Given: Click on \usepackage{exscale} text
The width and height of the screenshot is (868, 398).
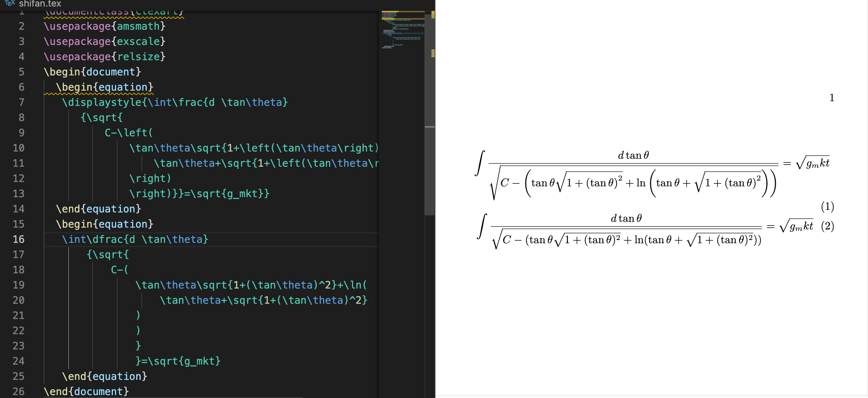Looking at the screenshot, I should (105, 41).
